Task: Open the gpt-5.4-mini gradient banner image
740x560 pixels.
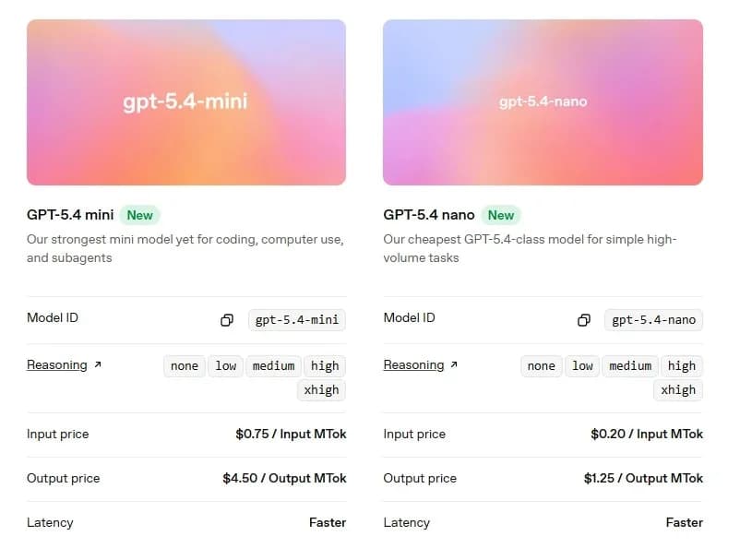Action: click(x=186, y=102)
